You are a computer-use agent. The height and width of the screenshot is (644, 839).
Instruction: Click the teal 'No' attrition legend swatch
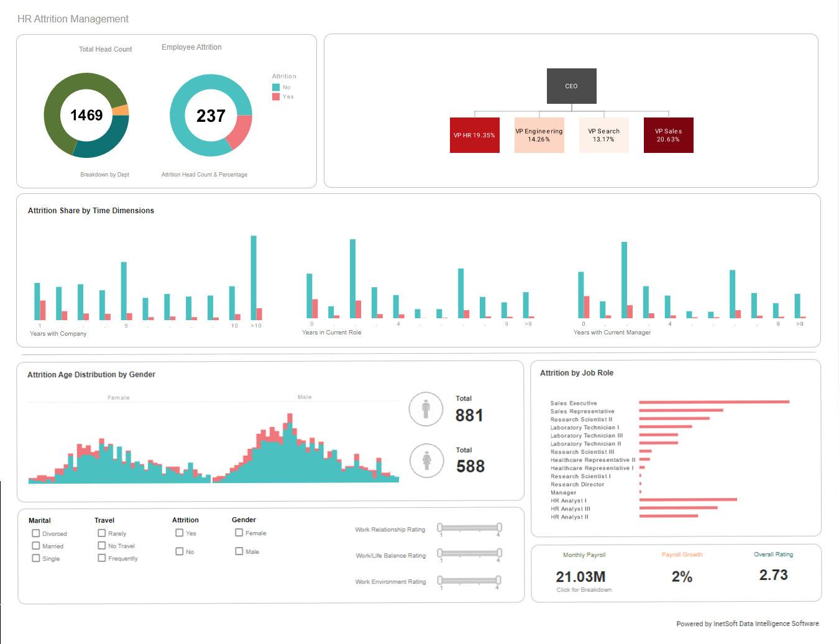(x=276, y=87)
